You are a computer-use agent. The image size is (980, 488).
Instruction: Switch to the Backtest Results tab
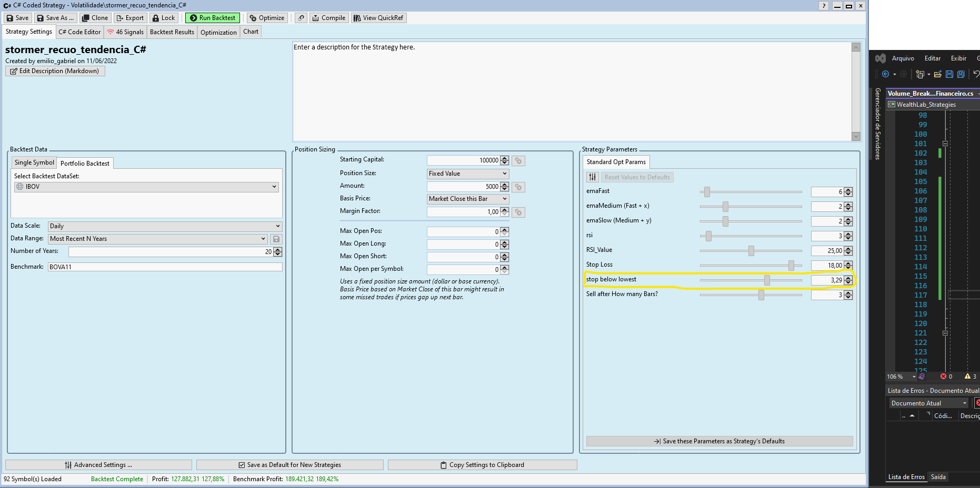(x=172, y=32)
